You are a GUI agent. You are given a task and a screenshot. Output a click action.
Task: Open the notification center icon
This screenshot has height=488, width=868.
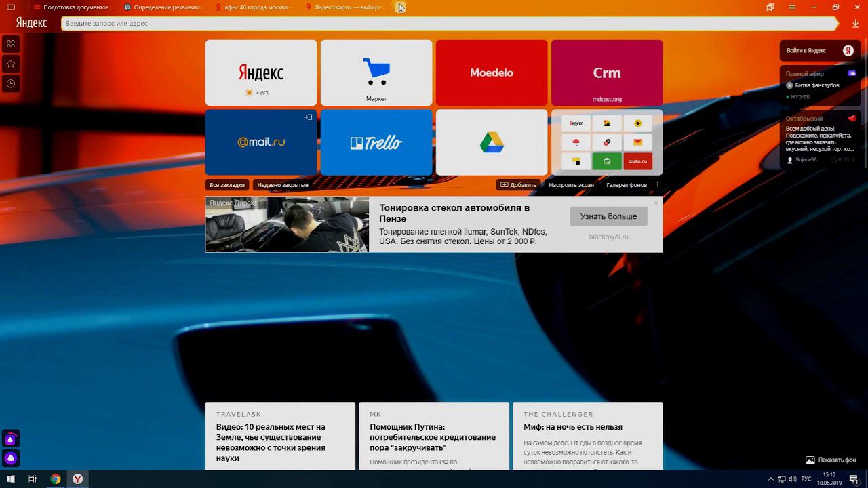[x=855, y=479]
